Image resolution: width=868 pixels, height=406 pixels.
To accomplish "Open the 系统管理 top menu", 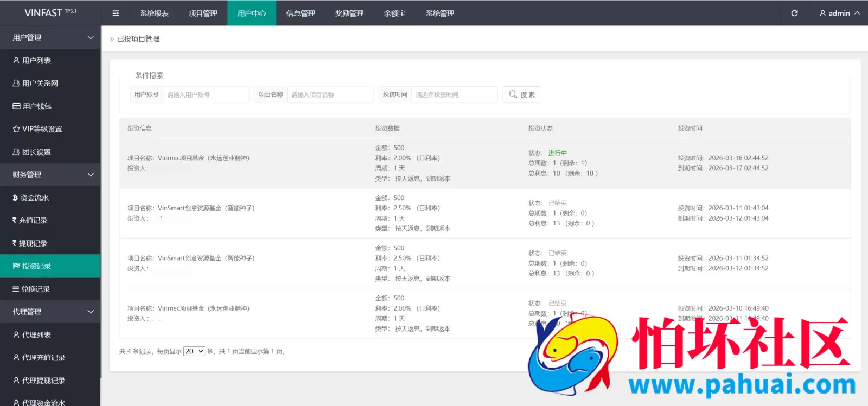I will pos(440,13).
